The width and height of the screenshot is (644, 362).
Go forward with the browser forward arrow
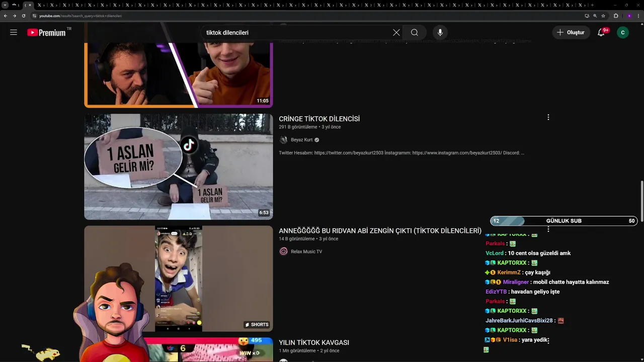coord(14,16)
